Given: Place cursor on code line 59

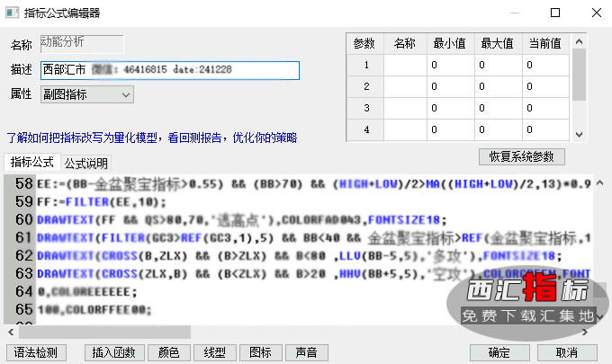Looking at the screenshot, I should [x=270, y=202].
